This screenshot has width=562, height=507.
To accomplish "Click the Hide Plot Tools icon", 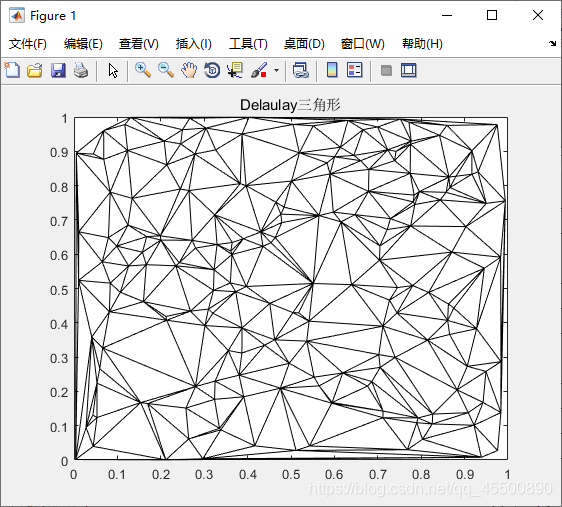I will tap(386, 70).
